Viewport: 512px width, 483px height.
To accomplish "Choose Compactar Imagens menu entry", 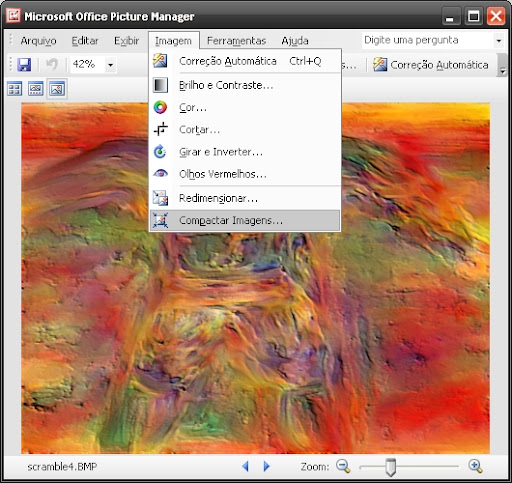I will pyautogui.click(x=245, y=220).
